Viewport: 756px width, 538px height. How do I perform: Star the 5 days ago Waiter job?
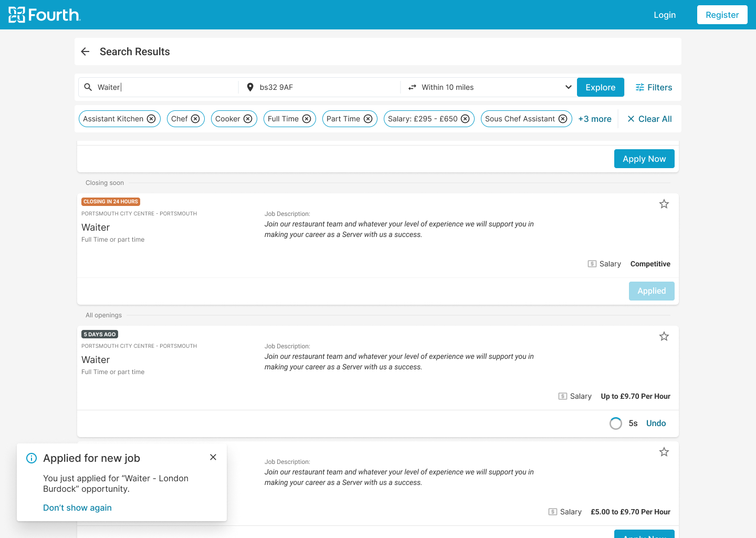point(664,336)
